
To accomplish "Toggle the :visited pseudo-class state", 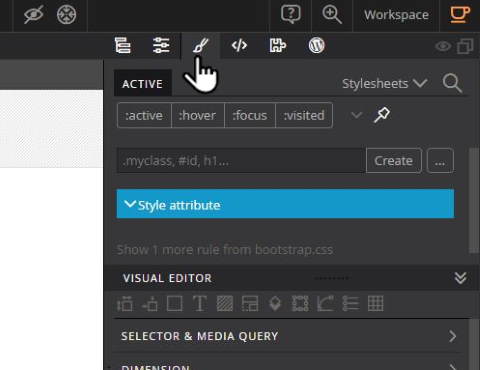I will (x=304, y=115).
